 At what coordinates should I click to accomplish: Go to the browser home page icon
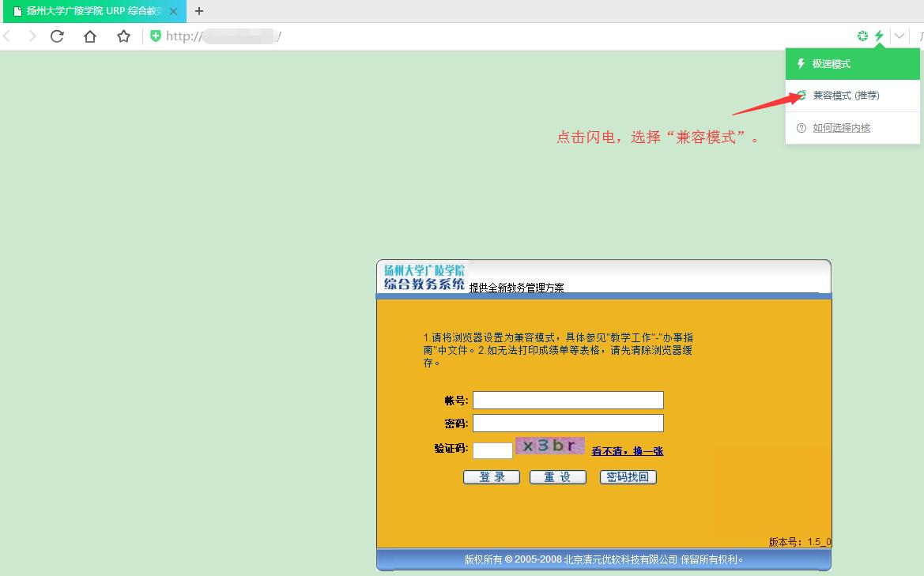[x=90, y=36]
